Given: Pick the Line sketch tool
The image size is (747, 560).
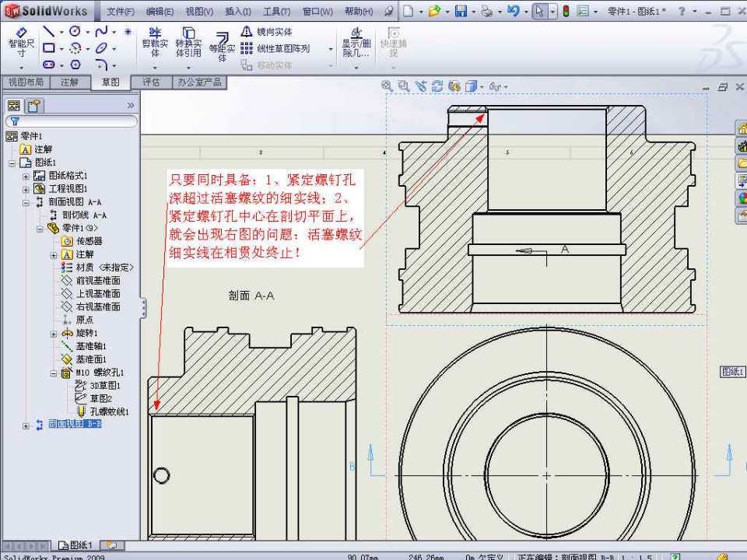Looking at the screenshot, I should click(x=48, y=32).
